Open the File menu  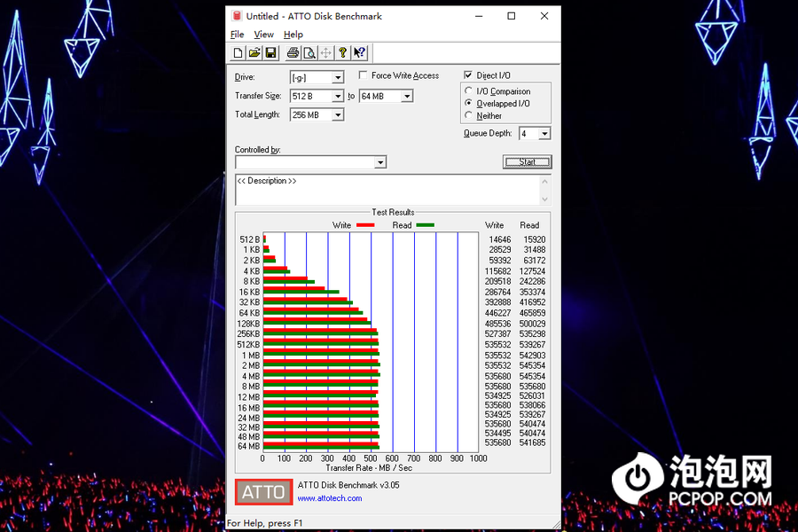pos(237,35)
